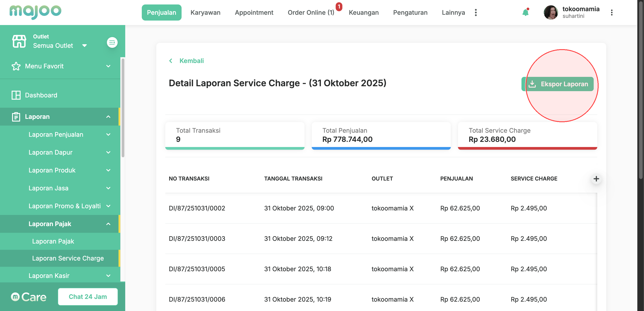Expand the Laporan Produk submenu

[x=108, y=170]
